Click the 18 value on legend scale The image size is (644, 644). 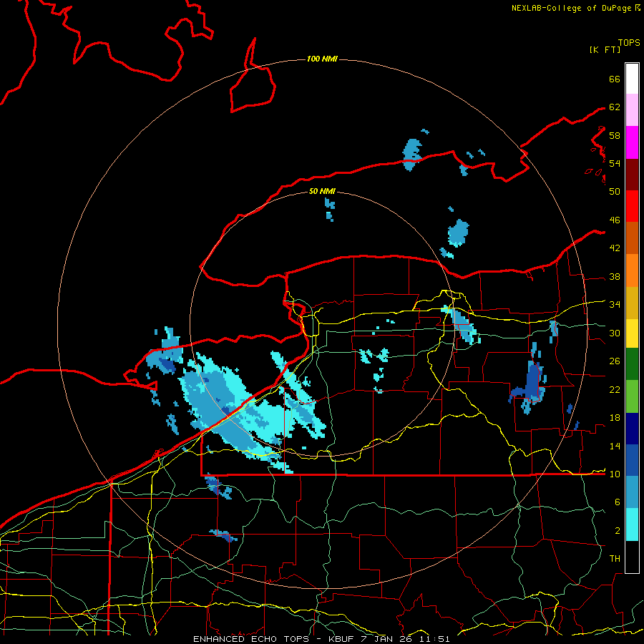[x=615, y=418]
